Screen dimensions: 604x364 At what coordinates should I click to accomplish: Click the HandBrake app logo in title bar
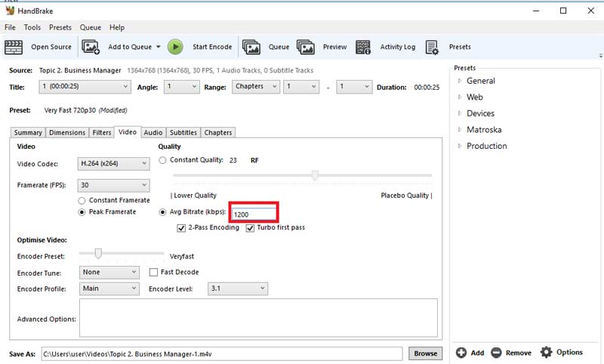click(x=10, y=11)
